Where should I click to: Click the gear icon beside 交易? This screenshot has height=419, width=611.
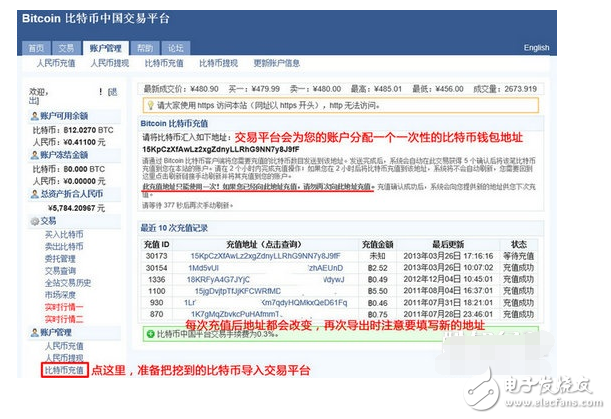35,221
